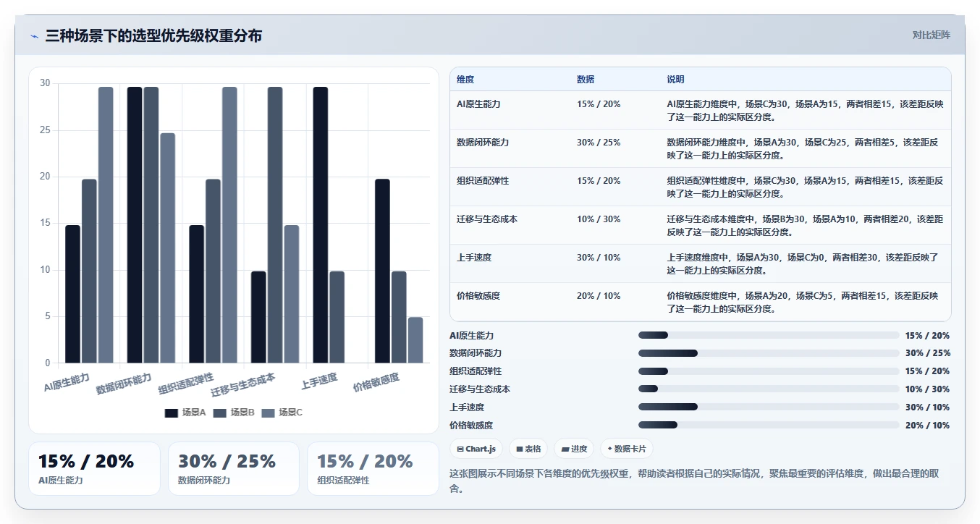The image size is (980, 524).
Task: Click the description mentioning 场景B为30
Action: click(805, 225)
